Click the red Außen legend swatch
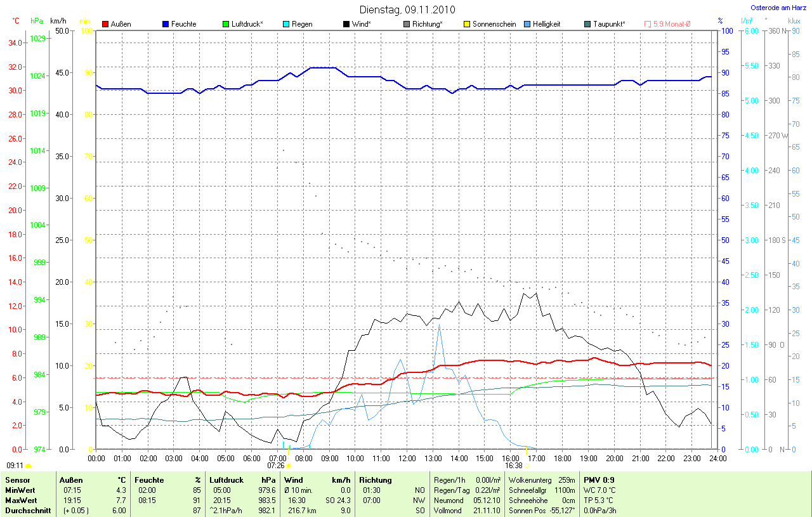This screenshot has height=517, width=812. (x=105, y=24)
